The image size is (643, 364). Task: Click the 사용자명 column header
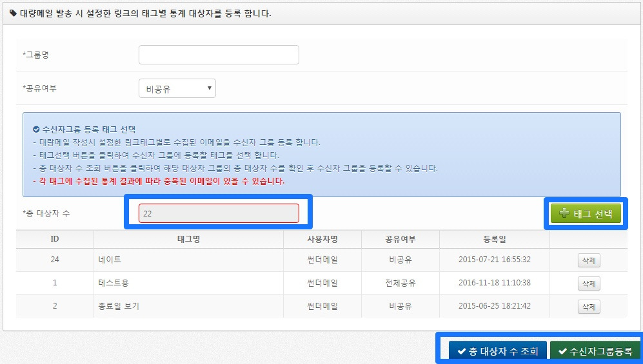click(x=322, y=239)
